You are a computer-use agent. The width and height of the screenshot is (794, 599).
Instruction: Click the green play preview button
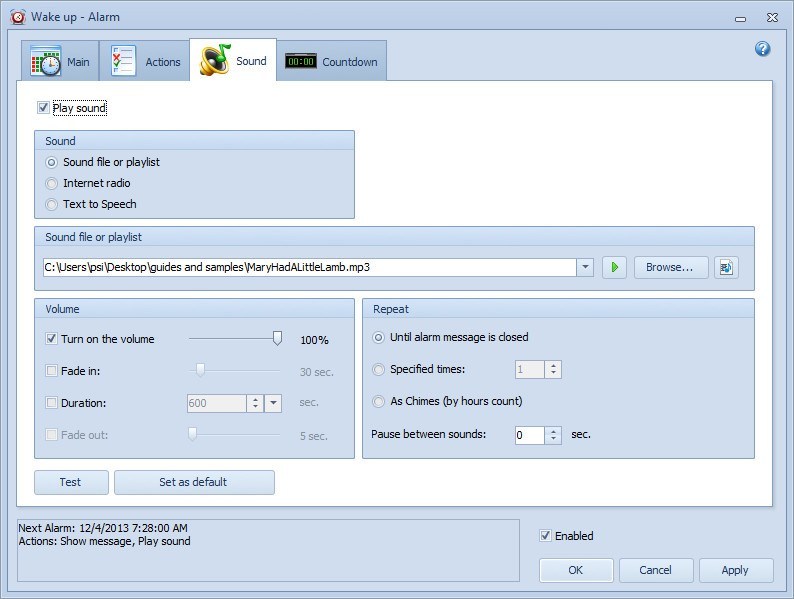pyautogui.click(x=614, y=267)
